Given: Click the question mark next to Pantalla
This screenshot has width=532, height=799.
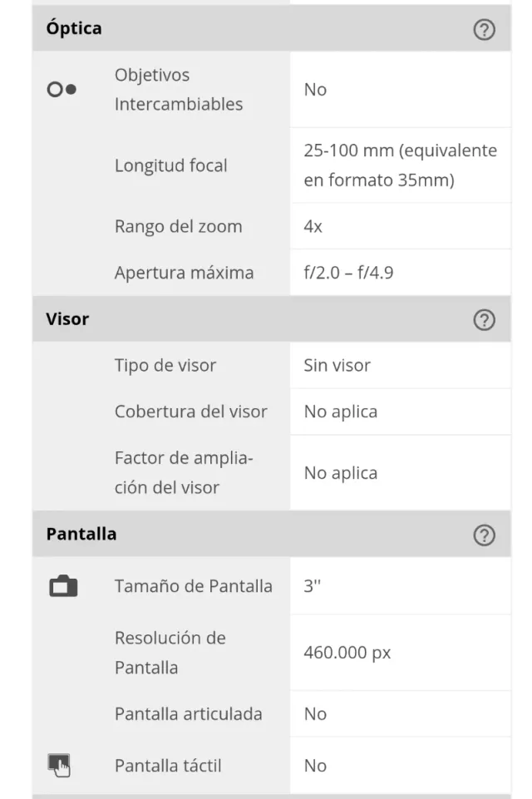Looking at the screenshot, I should 483,535.
